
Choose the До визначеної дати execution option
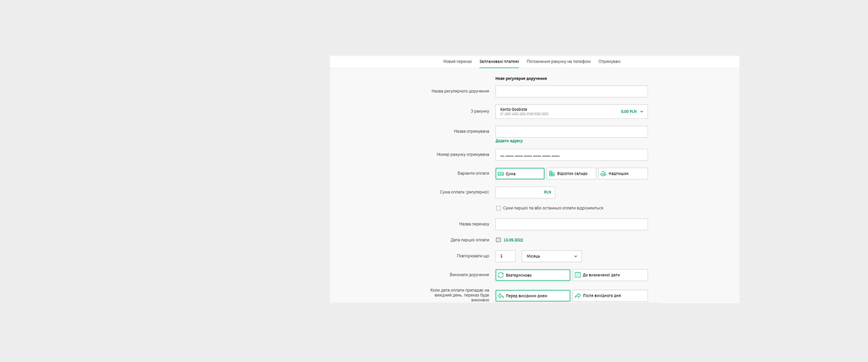point(610,275)
